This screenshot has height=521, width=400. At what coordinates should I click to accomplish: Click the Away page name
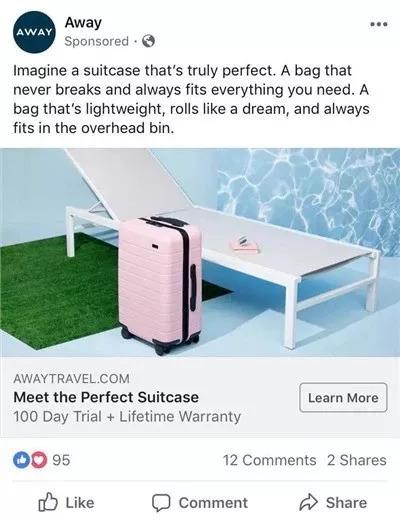[83, 23]
